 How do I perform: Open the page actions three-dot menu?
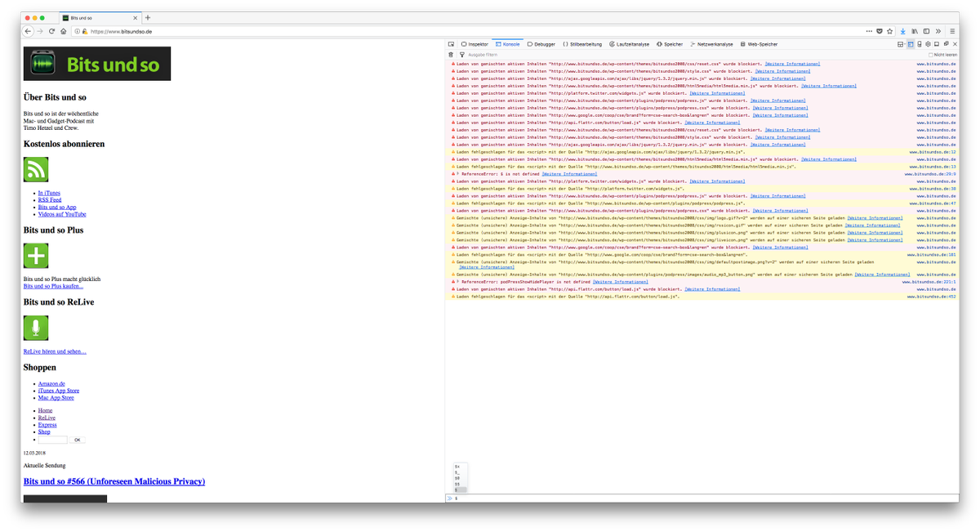(x=868, y=31)
